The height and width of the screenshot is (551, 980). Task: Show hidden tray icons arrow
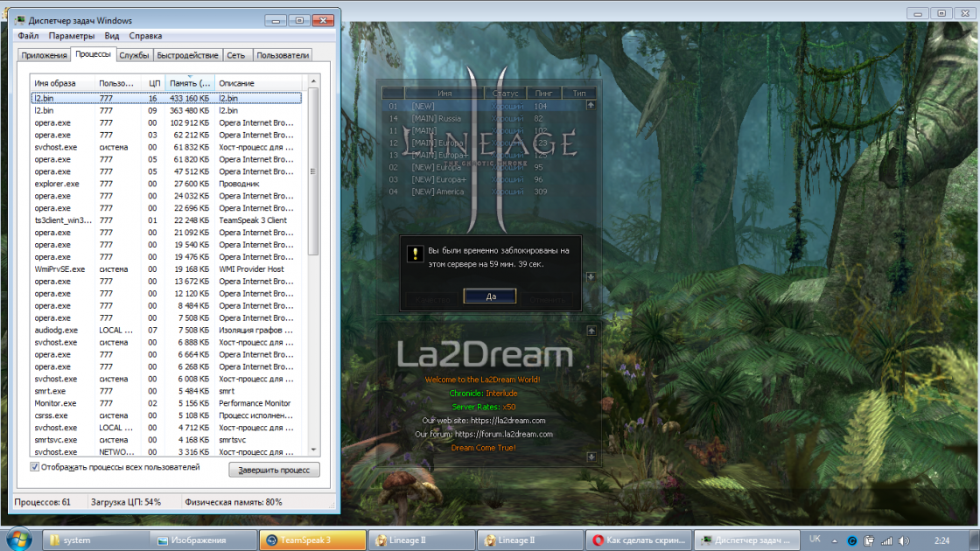[x=835, y=541]
